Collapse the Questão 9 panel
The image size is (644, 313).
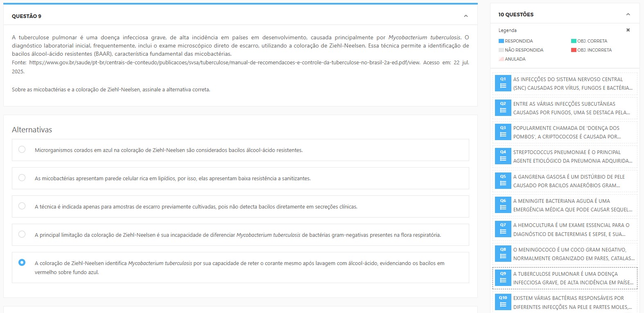click(465, 16)
